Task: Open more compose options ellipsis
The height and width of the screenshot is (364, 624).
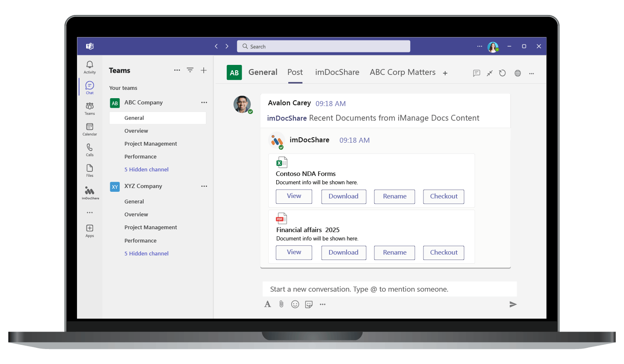Action: (x=322, y=305)
